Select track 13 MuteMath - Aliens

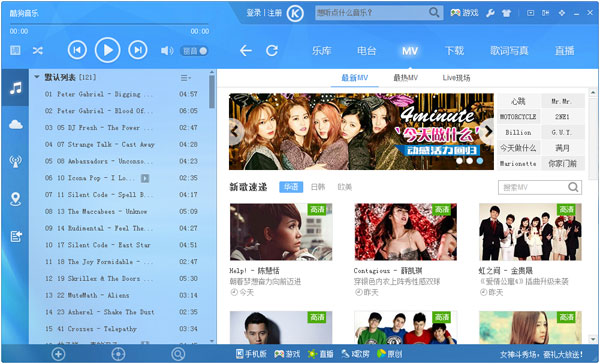(x=121, y=295)
